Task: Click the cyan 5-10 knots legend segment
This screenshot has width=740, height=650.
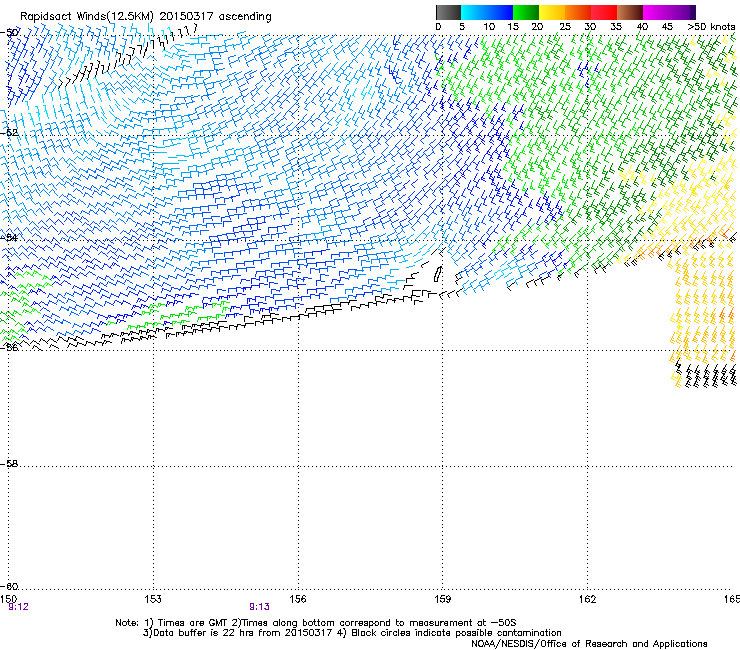Action: point(474,12)
